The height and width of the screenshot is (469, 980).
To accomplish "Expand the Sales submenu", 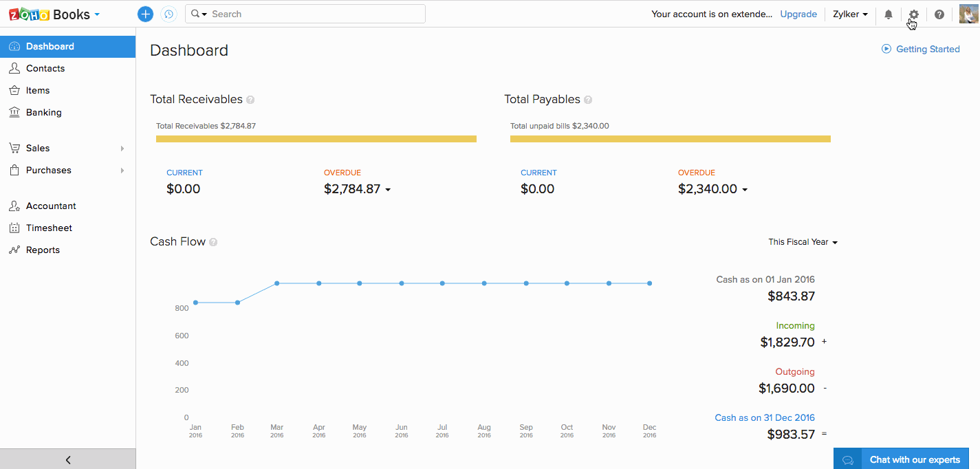I will pyautogui.click(x=122, y=149).
